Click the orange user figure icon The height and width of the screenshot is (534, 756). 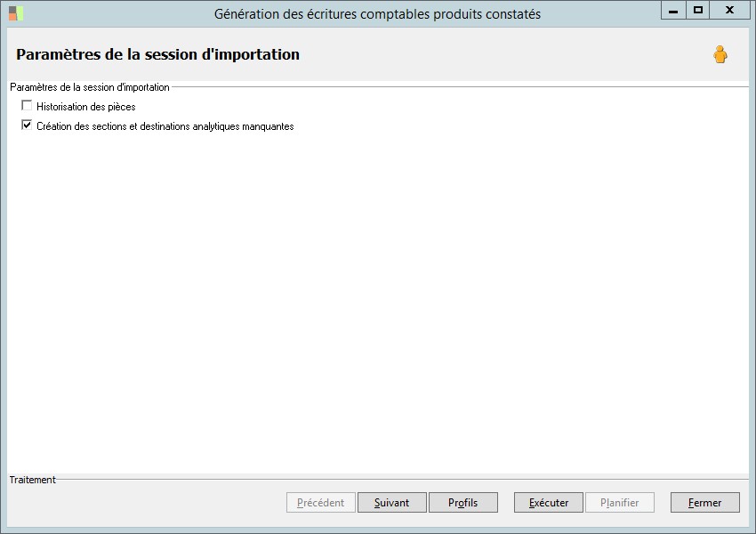coord(720,55)
